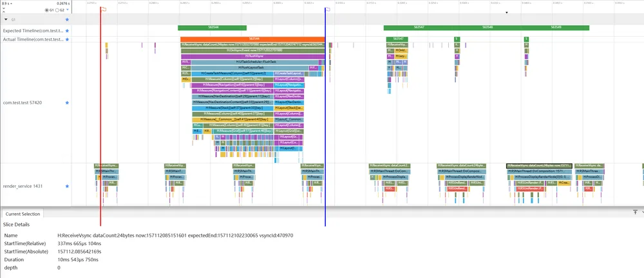Toggle the star on Actual Timeline row
Screen dimensions: 644x278
tap(68, 39)
